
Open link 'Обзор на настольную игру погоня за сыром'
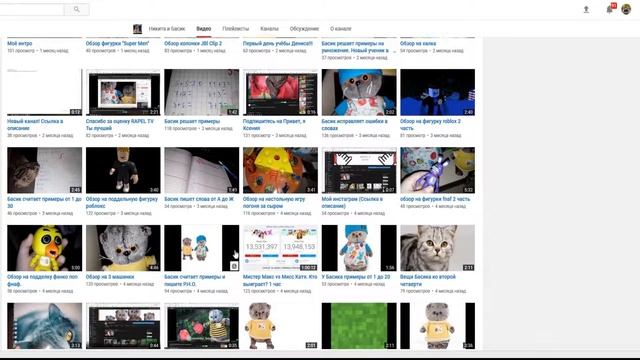coord(274,202)
